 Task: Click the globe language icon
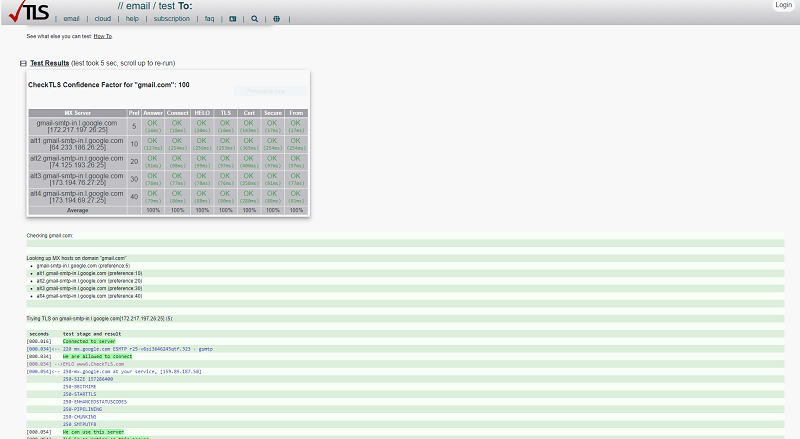[277, 18]
